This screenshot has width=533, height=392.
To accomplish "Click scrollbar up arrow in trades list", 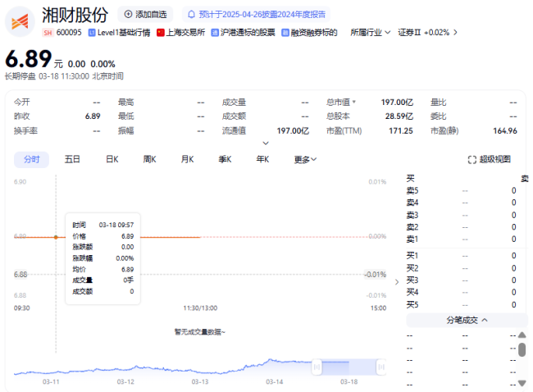I will click(522, 335).
